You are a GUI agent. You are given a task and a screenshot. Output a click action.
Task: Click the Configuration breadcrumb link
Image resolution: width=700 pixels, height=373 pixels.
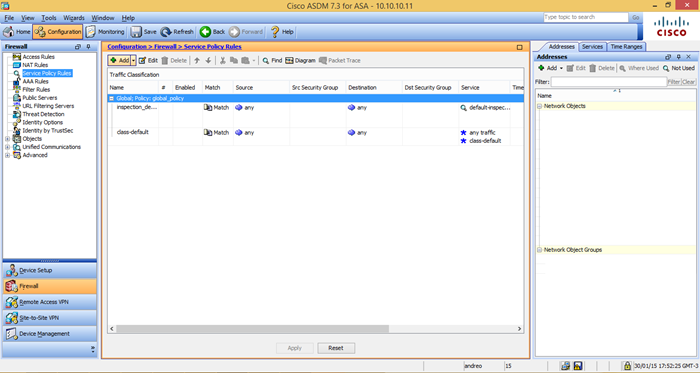[127, 46]
